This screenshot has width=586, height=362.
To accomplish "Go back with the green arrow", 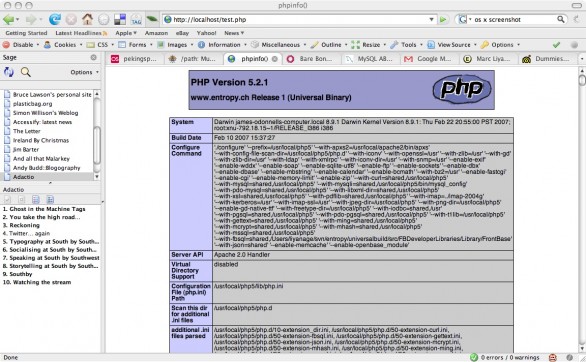I will [8, 19].
